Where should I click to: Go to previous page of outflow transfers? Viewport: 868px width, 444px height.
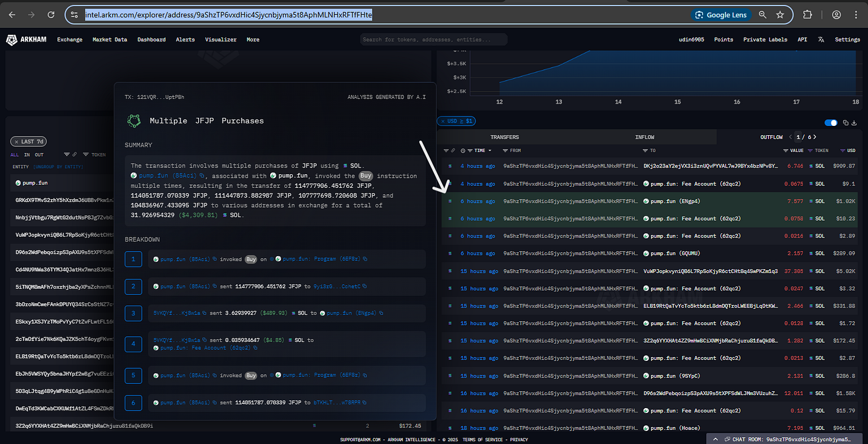(x=790, y=137)
